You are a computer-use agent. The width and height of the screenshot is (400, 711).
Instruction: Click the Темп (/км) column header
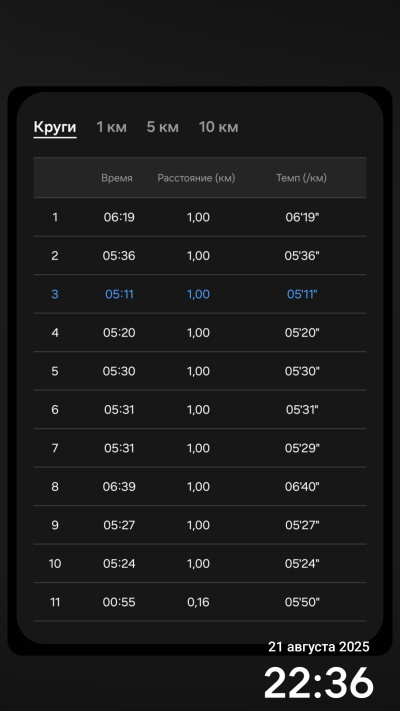(x=302, y=178)
